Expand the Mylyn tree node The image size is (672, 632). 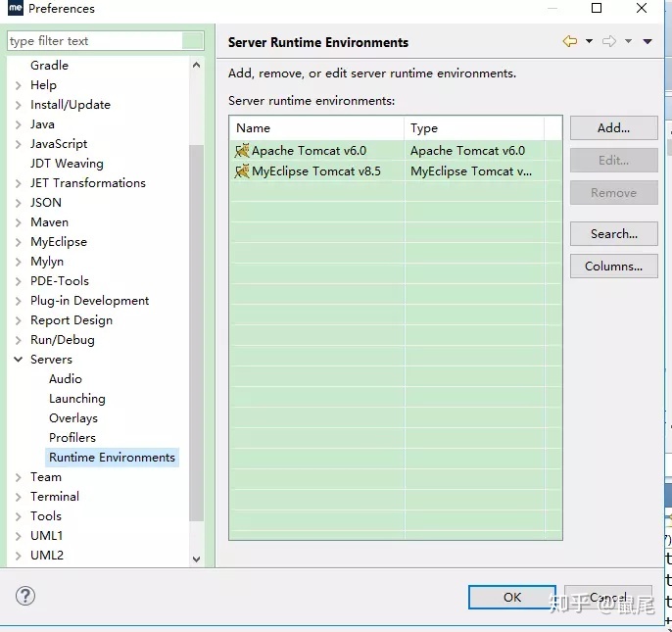[x=18, y=262]
